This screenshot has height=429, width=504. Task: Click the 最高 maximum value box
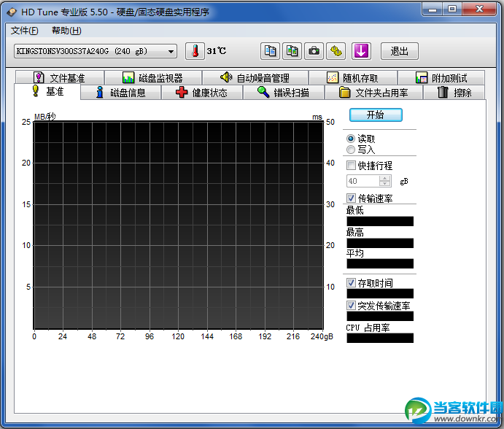[380, 243]
